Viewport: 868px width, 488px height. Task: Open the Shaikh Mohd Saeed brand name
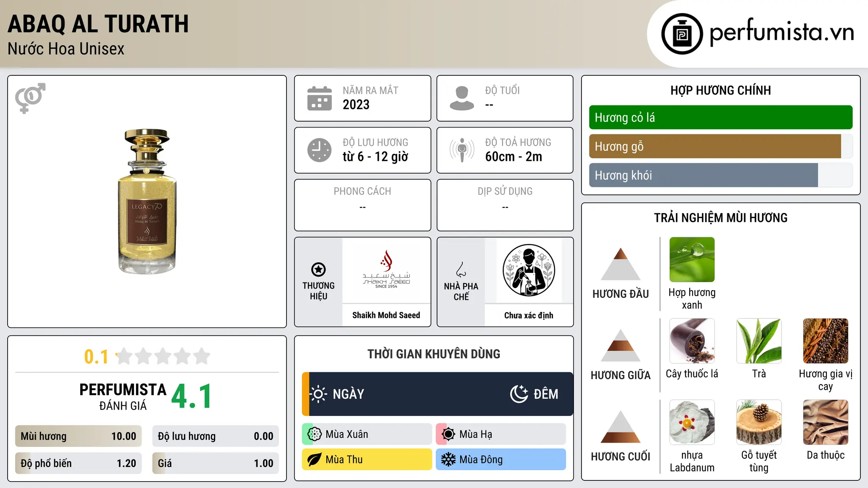click(386, 315)
